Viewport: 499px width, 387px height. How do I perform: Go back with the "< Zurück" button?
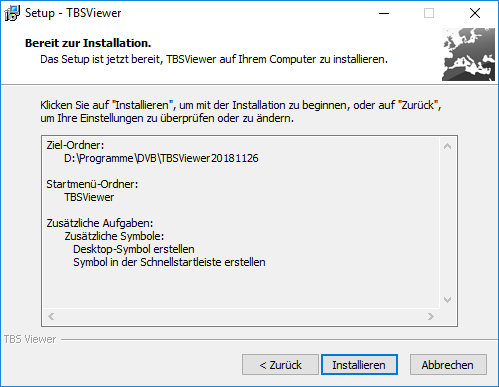[x=280, y=365]
